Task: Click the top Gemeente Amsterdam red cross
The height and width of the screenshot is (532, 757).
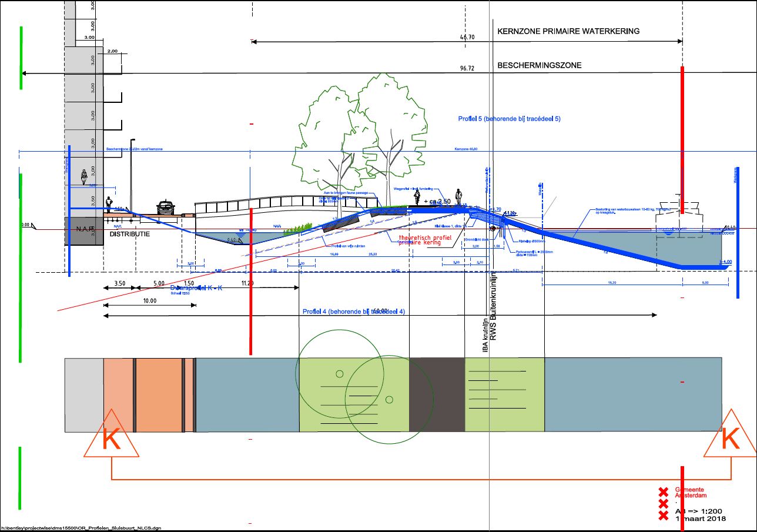Action: [663, 491]
